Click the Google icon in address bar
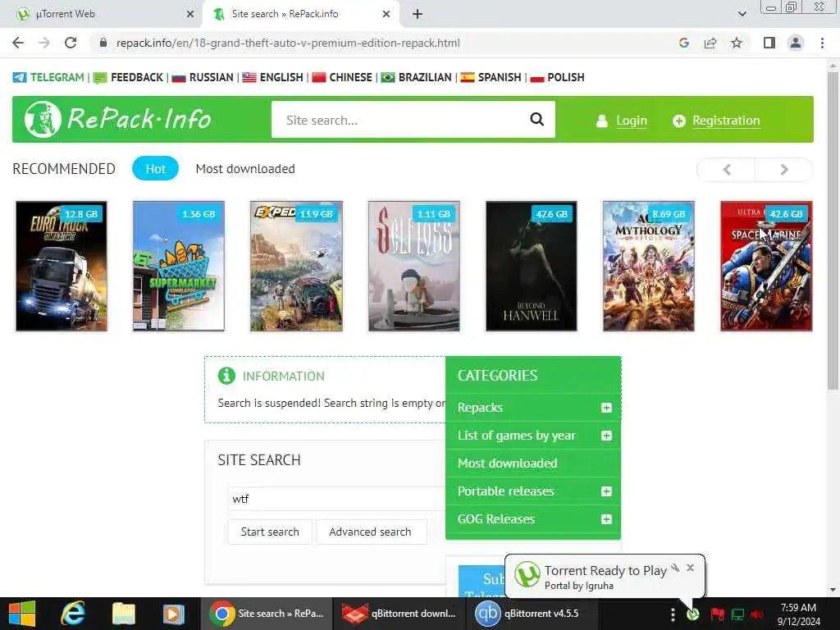Screen dimensions: 840x630 click(683, 43)
